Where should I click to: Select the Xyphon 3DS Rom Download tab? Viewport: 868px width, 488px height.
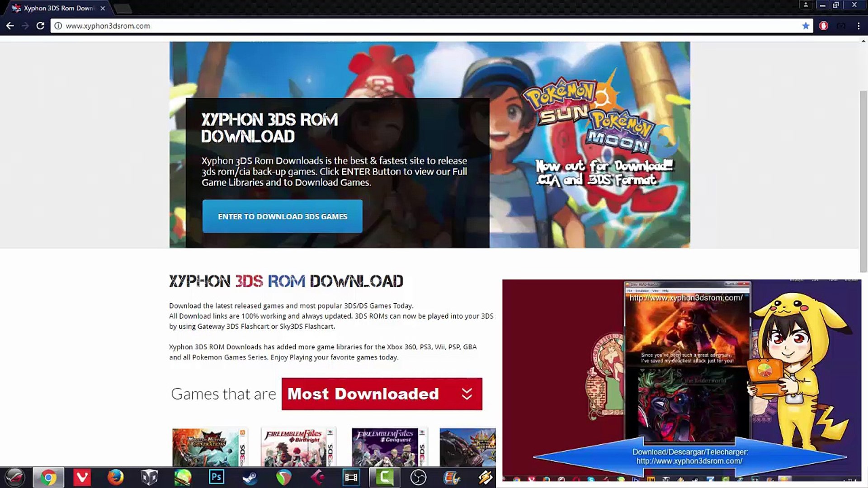(x=59, y=8)
